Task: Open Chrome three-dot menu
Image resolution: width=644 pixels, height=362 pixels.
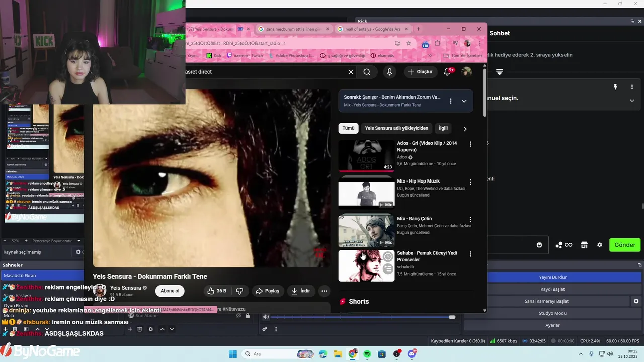Action: tap(479, 43)
